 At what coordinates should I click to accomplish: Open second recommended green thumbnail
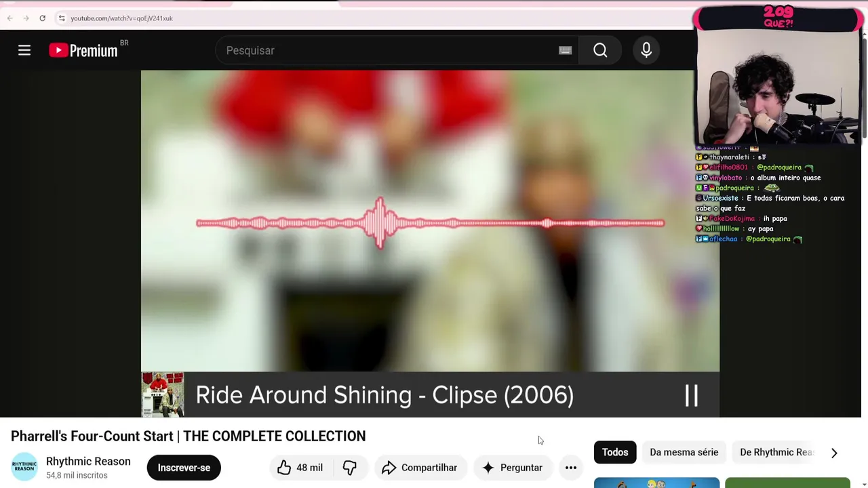click(x=787, y=483)
